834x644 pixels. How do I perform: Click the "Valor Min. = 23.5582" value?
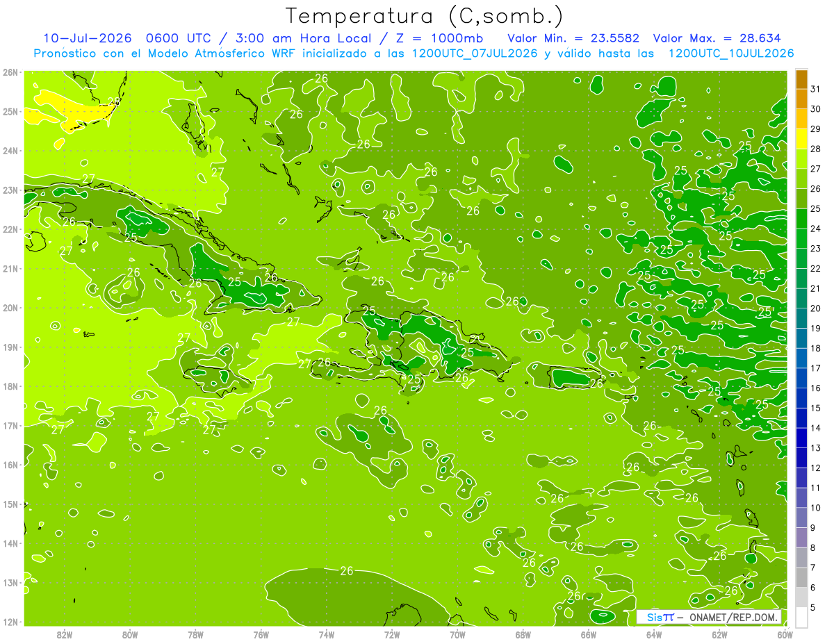(x=573, y=38)
